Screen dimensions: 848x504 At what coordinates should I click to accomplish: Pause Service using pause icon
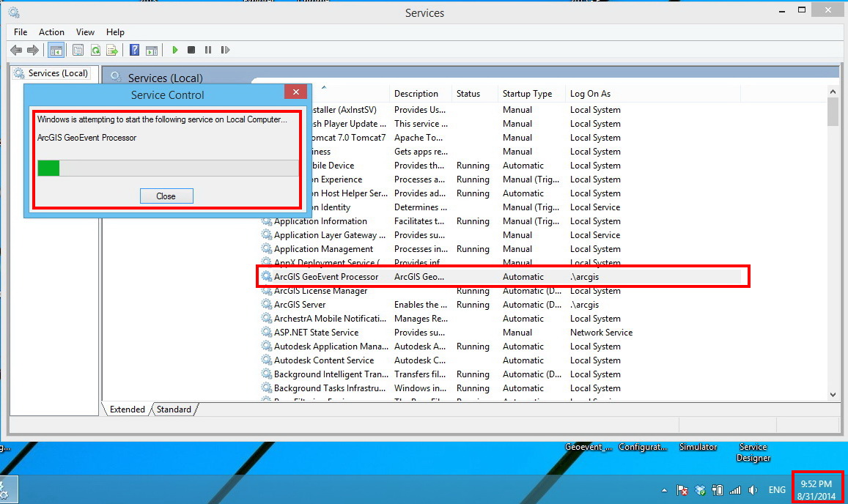pyautogui.click(x=208, y=50)
